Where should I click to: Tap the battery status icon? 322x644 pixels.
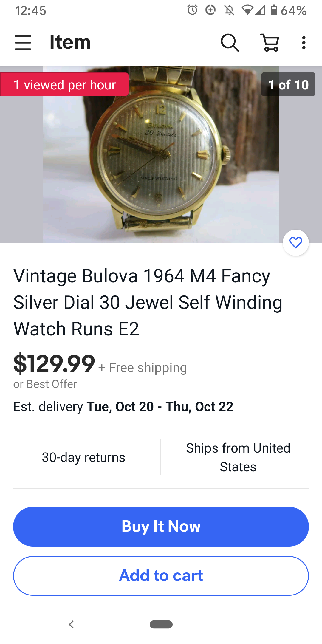(274, 10)
